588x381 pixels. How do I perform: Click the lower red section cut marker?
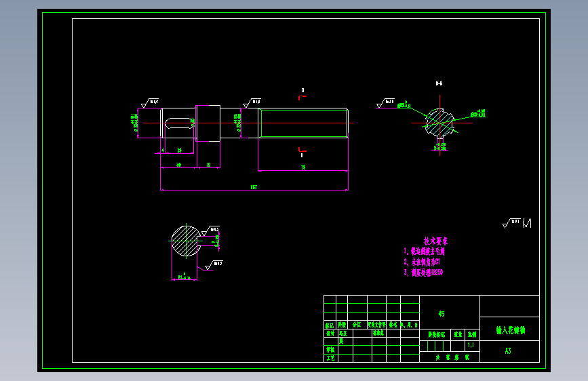(x=302, y=150)
